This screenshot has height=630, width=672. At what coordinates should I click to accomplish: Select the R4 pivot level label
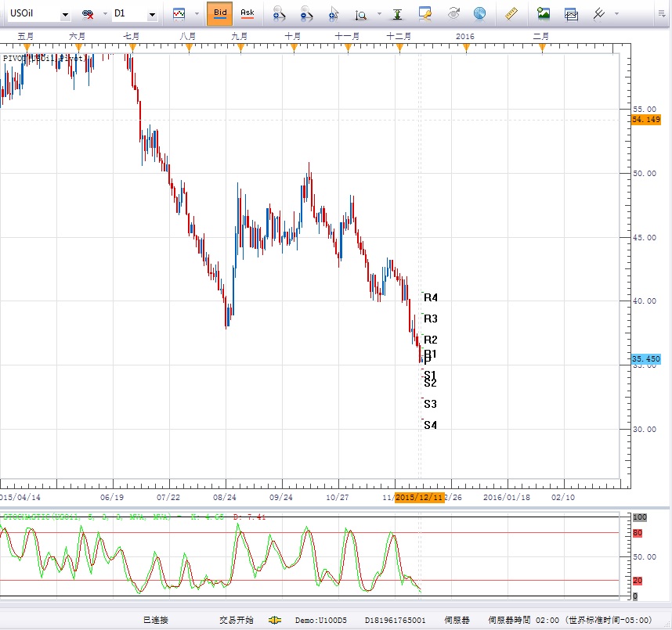(x=430, y=297)
